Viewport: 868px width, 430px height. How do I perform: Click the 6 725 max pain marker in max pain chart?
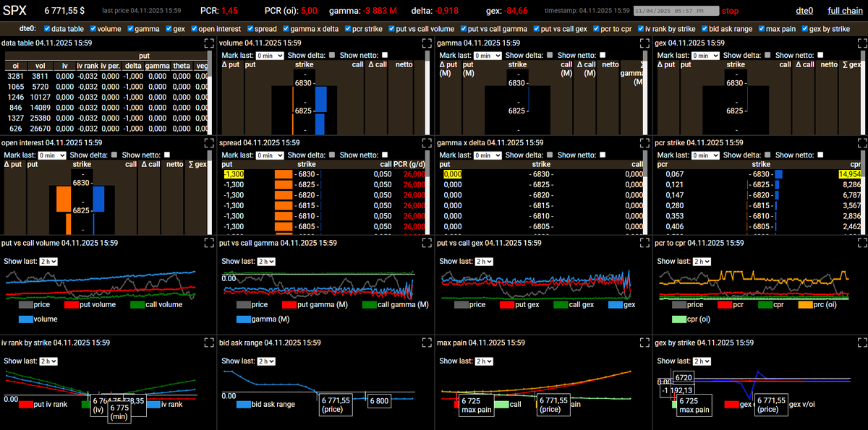click(476, 405)
